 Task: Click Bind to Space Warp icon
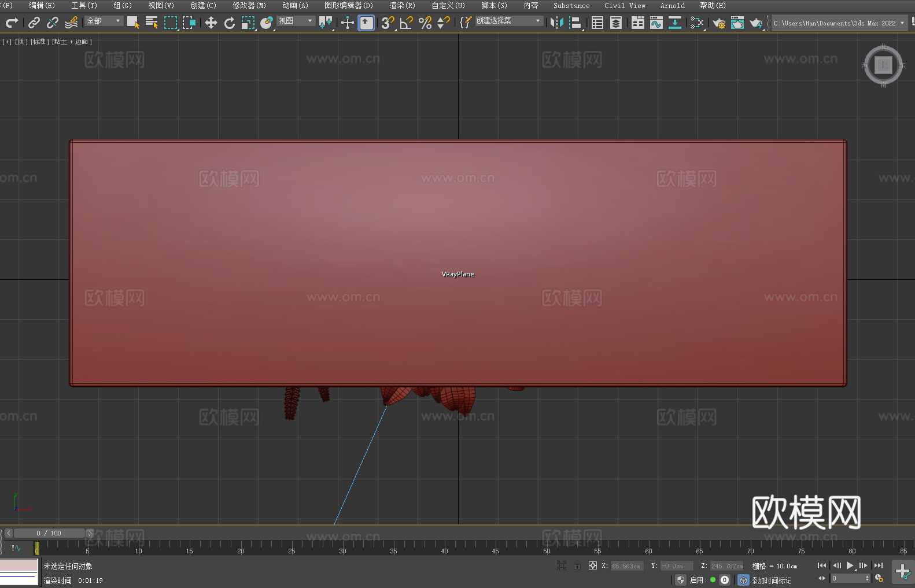pos(71,23)
